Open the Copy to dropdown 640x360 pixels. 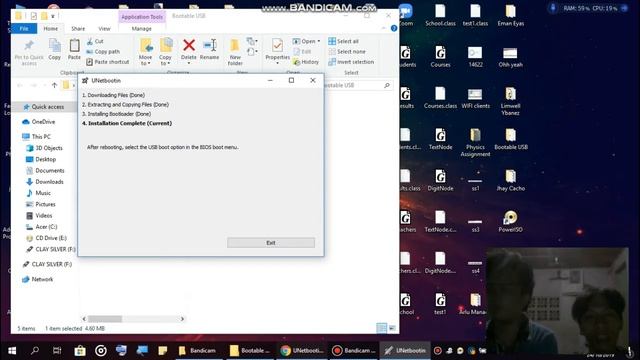coord(165,52)
